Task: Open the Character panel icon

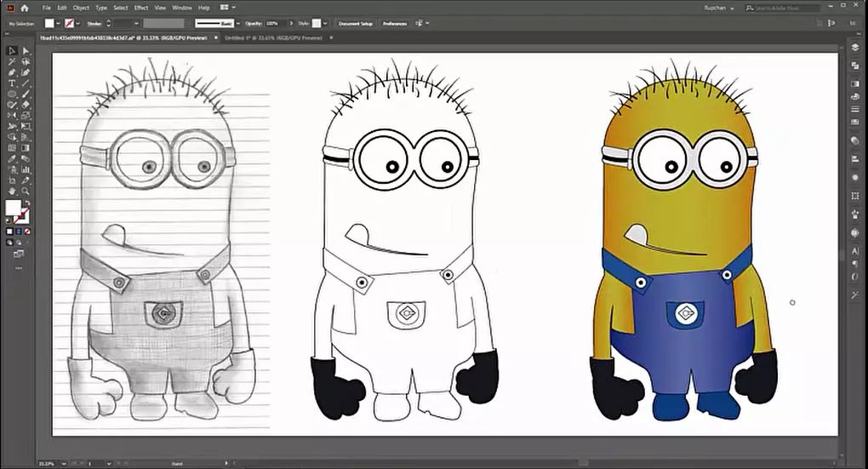Action: [854, 251]
